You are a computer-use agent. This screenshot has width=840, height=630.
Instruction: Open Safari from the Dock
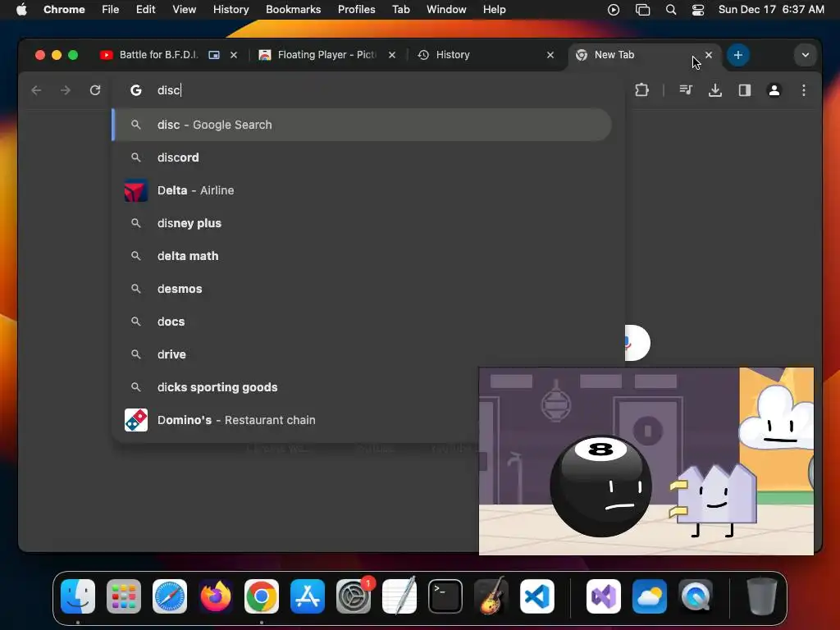170,596
